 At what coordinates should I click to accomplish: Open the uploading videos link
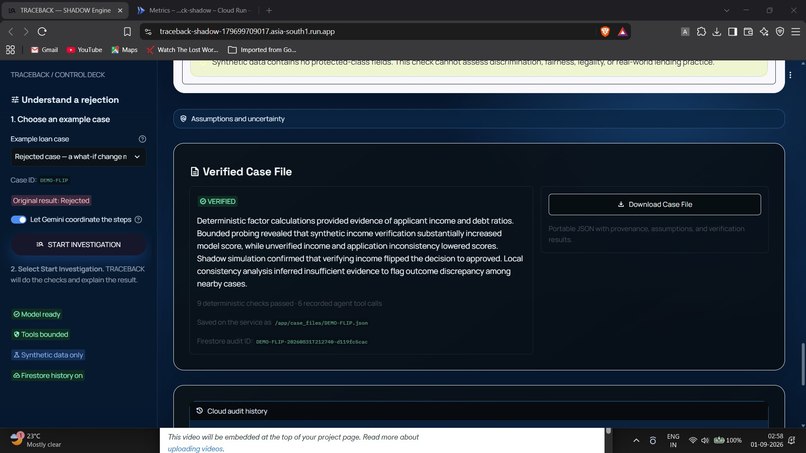coord(195,449)
